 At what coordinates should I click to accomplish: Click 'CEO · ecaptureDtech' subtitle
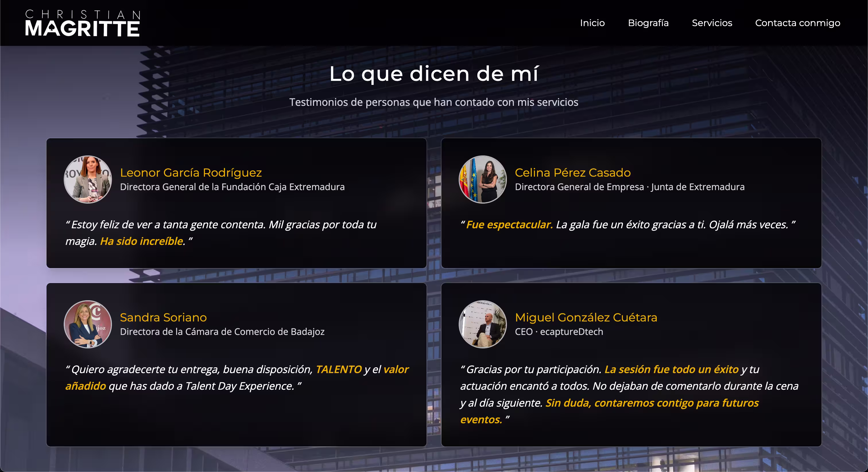pyautogui.click(x=559, y=331)
